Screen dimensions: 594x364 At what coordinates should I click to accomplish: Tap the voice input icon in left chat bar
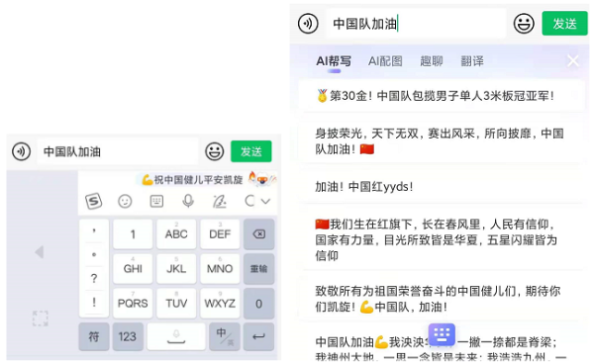[x=21, y=151]
